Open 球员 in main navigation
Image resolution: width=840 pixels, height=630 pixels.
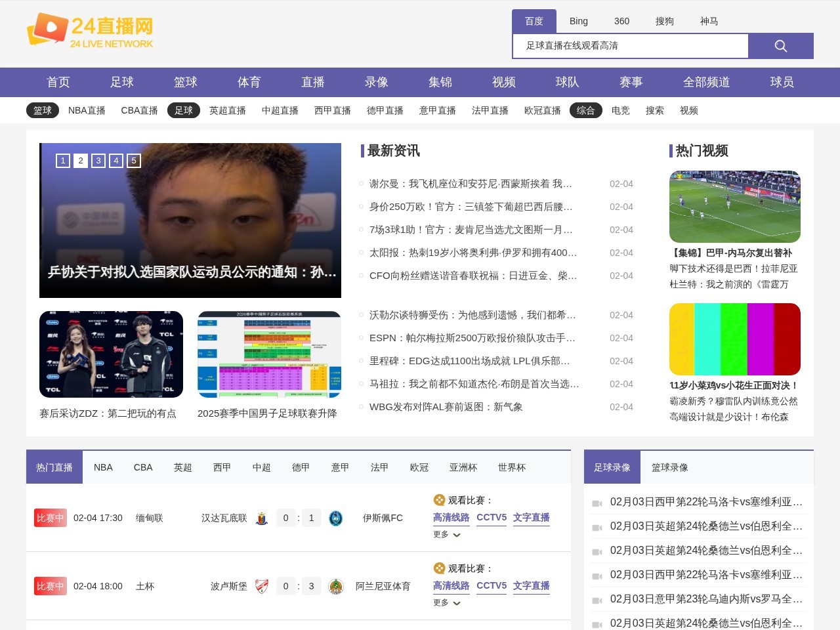[782, 82]
